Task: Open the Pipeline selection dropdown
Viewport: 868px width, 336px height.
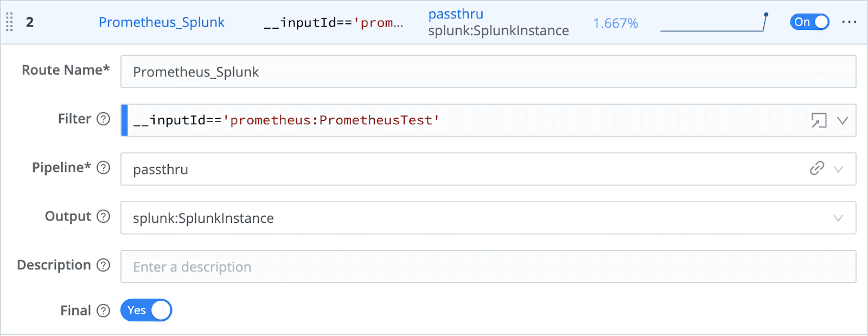Action: point(838,169)
